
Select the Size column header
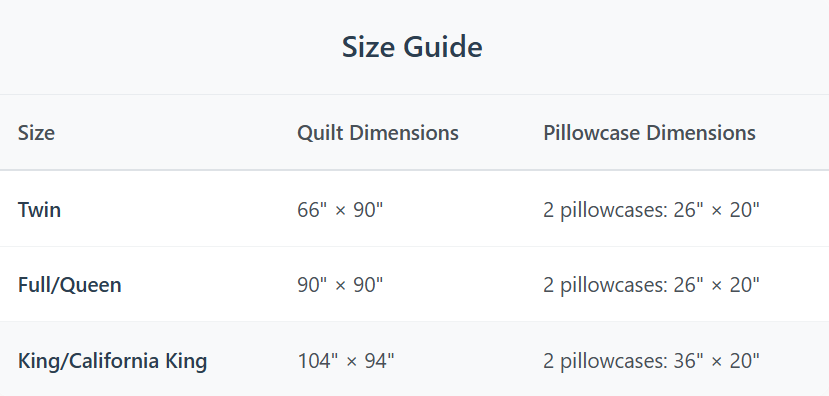point(36,133)
